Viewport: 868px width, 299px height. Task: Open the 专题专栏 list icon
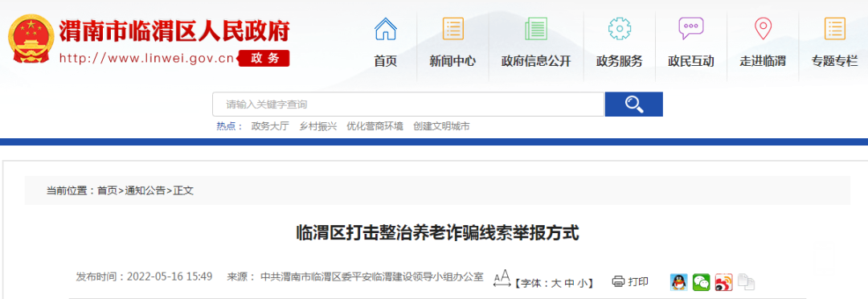835,29
